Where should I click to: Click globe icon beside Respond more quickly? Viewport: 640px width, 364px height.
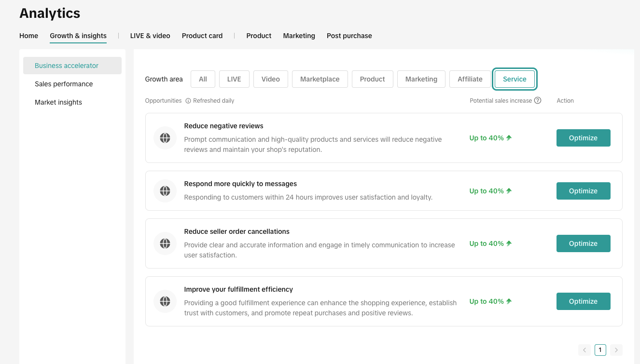(x=165, y=191)
